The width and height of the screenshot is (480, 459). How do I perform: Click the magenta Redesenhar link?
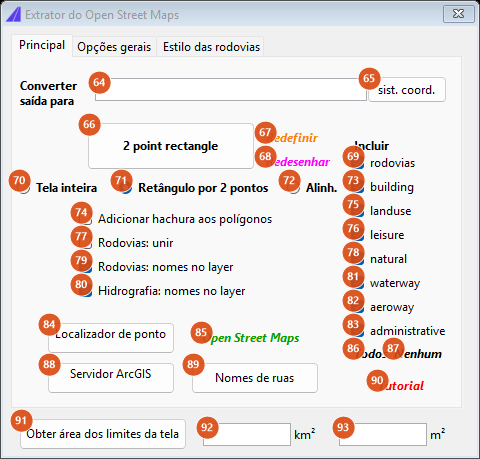tap(299, 162)
